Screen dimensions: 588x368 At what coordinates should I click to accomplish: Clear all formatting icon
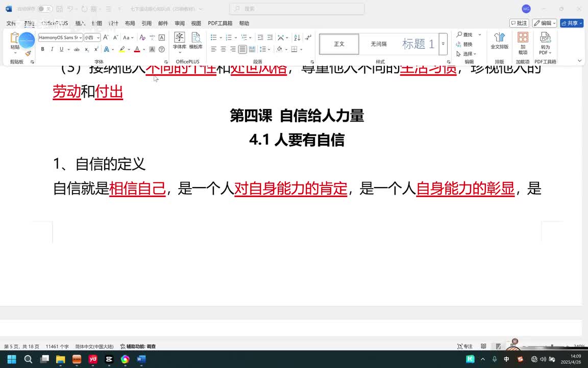(142, 37)
